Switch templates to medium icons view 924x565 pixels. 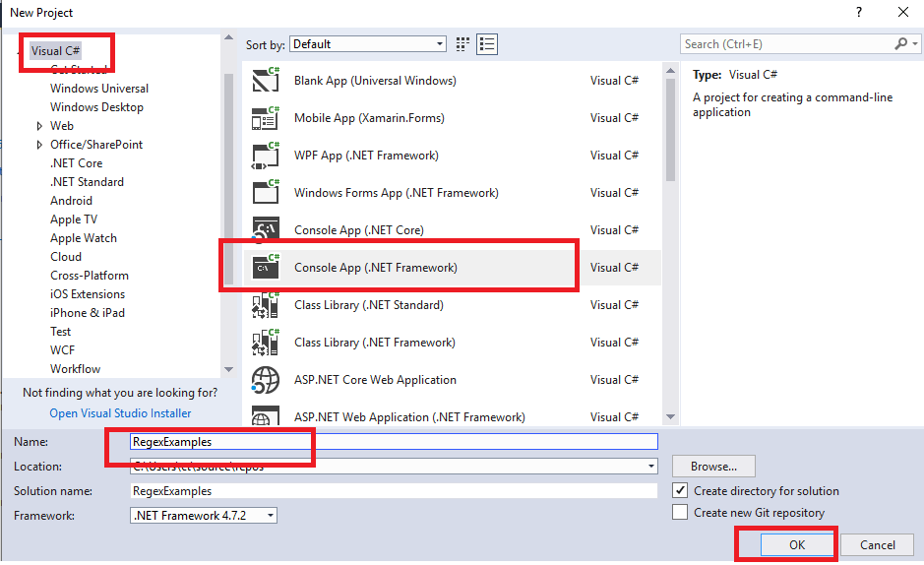click(462, 44)
